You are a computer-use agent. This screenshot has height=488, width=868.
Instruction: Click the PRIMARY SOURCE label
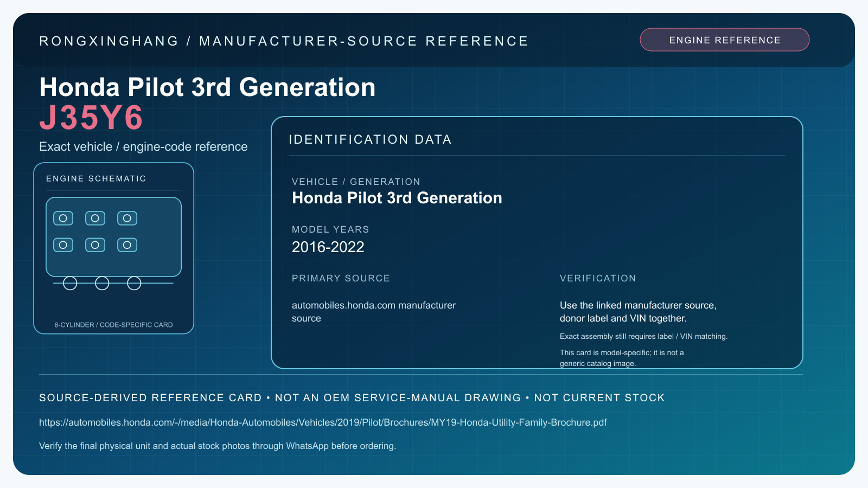(341, 278)
